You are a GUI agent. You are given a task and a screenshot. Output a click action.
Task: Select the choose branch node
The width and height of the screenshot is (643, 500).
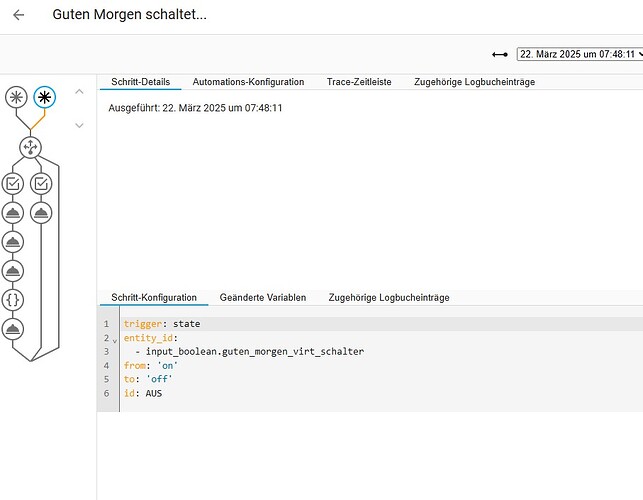pyautogui.click(x=30, y=147)
